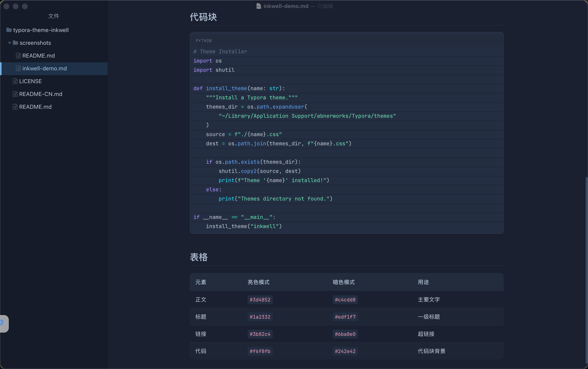Select typora-theme-inkwell root folder name

click(x=41, y=30)
